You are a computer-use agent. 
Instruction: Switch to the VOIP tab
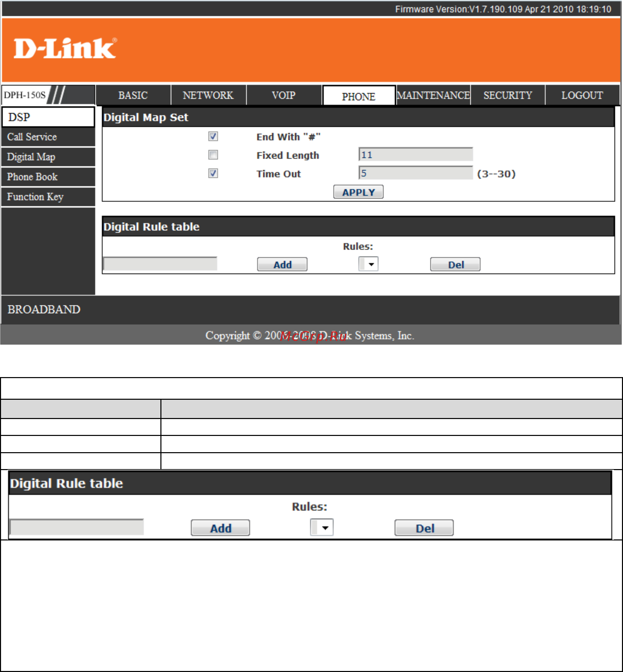point(284,95)
